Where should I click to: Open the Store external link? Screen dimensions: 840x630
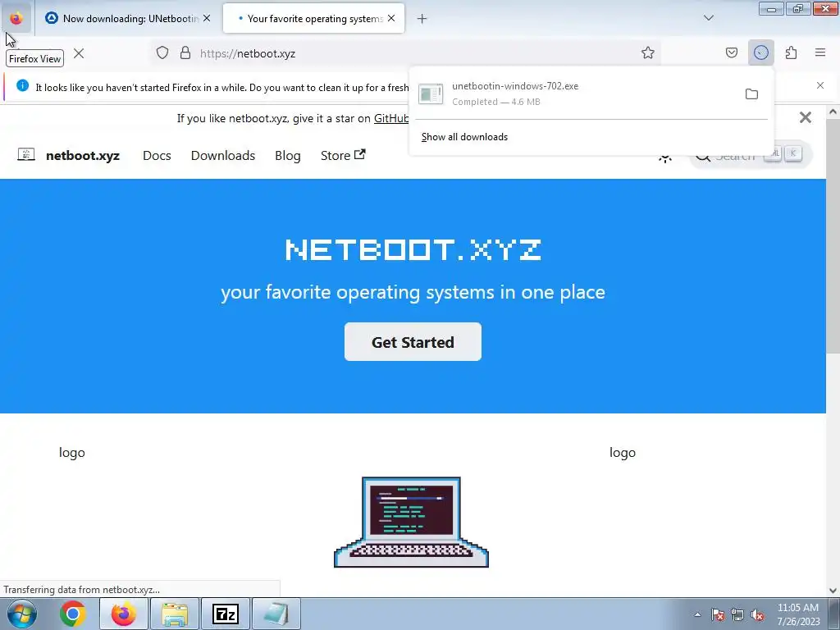point(343,155)
